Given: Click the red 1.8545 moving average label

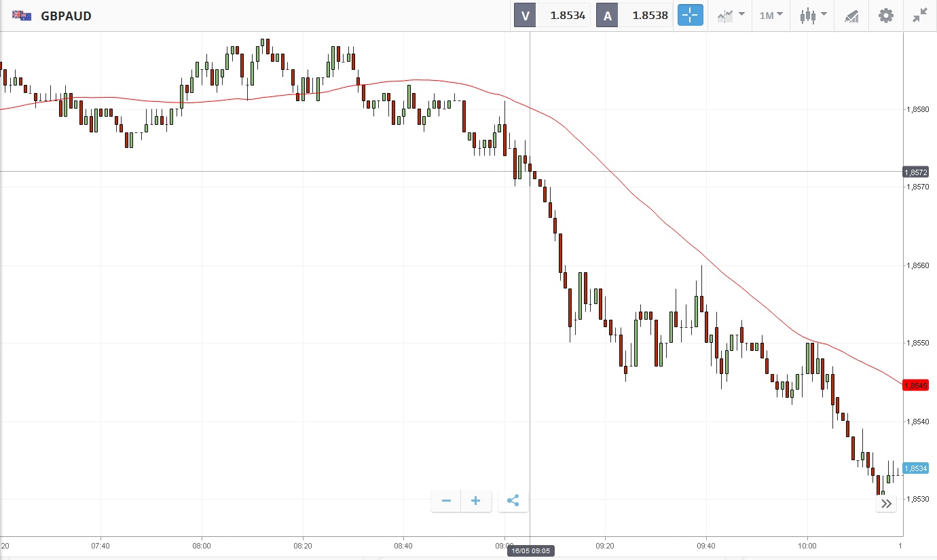Looking at the screenshot, I should pos(916,386).
